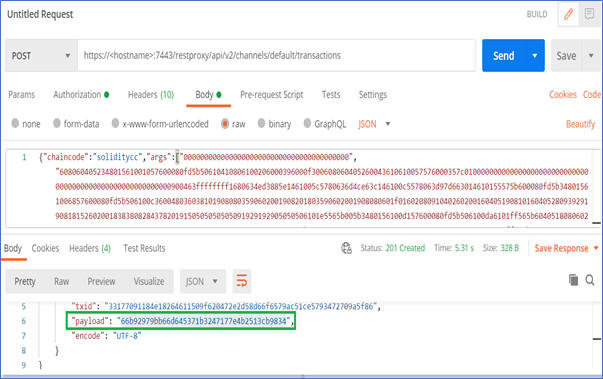Image resolution: width=603 pixels, height=379 pixels.
Task: Open the top-right Cookies link
Action: point(563,95)
